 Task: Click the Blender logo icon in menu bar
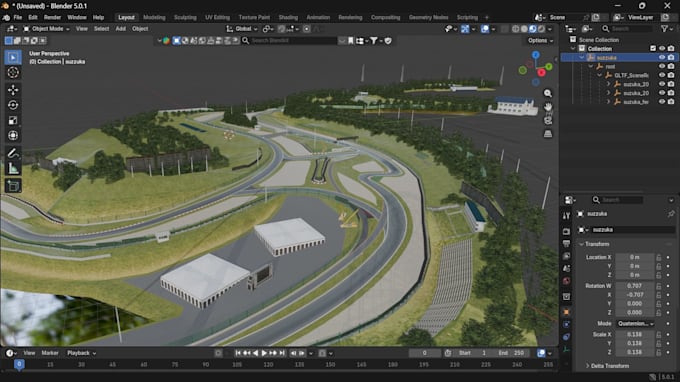[6, 17]
